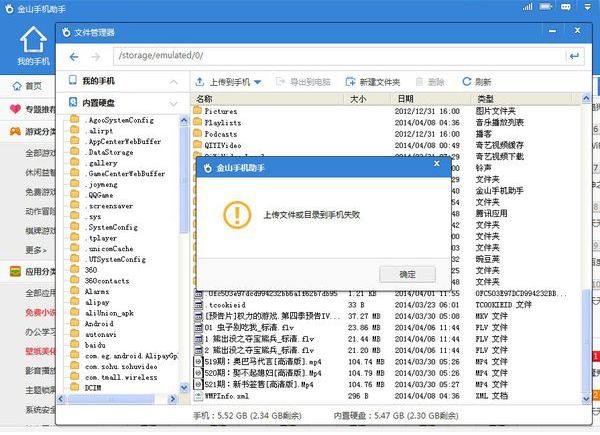Click the 确定 button in the error dialog
This screenshot has width=600, height=435.
(407, 274)
